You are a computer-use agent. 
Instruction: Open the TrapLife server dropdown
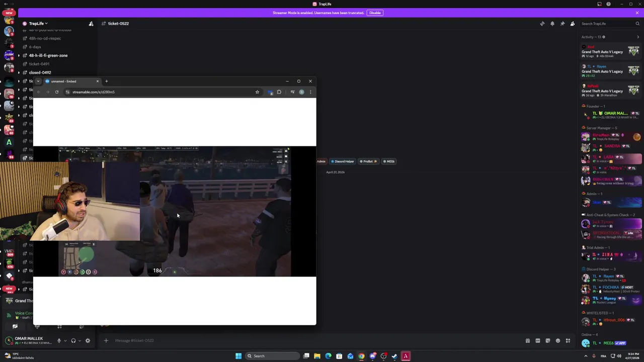coord(38,24)
